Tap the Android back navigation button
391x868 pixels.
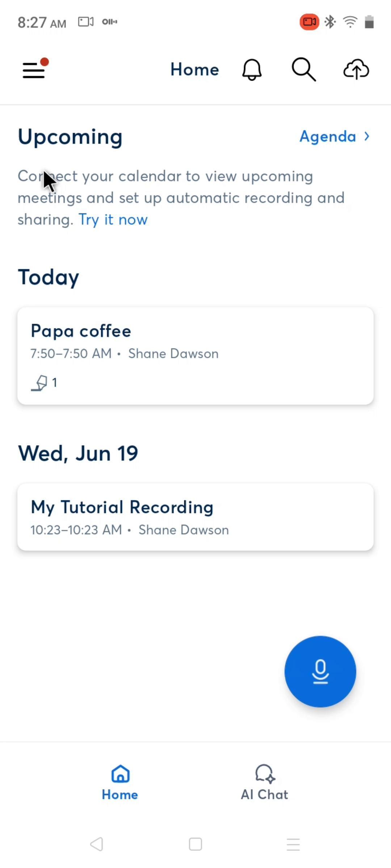pyautogui.click(x=97, y=844)
